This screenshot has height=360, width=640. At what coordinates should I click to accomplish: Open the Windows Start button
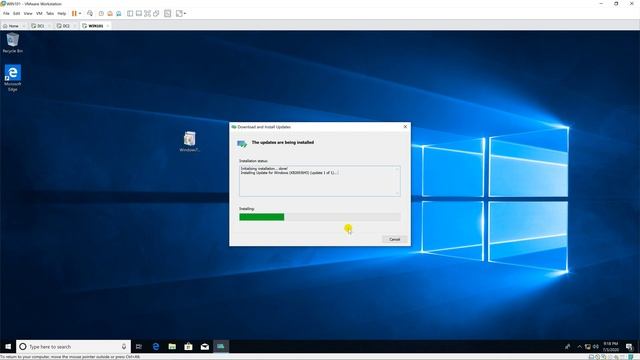[8, 347]
